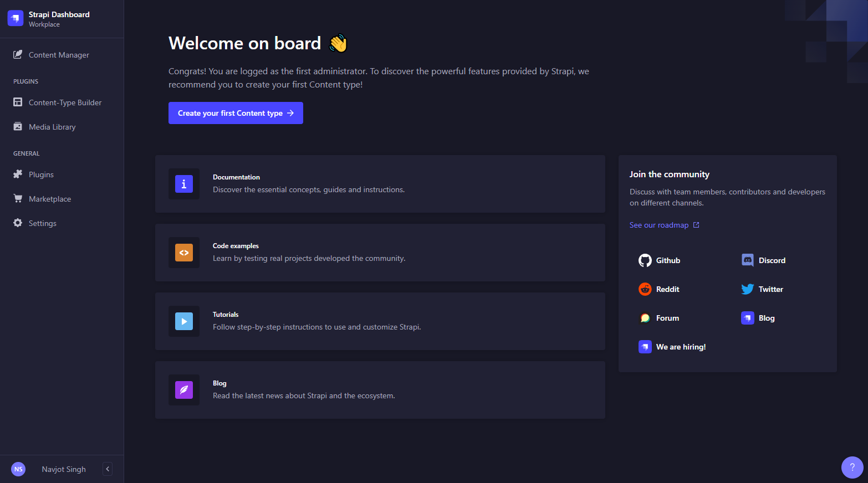Click the Settings gear icon

point(18,223)
